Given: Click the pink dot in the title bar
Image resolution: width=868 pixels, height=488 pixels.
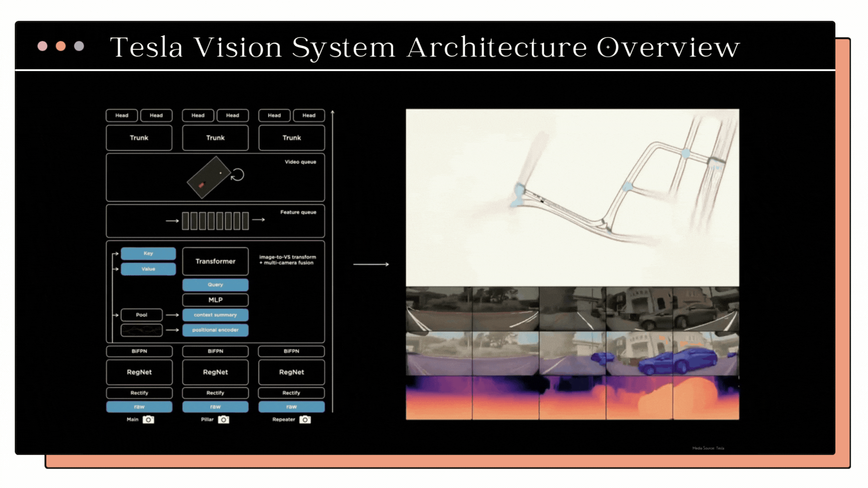Looking at the screenshot, I should (x=42, y=46).
